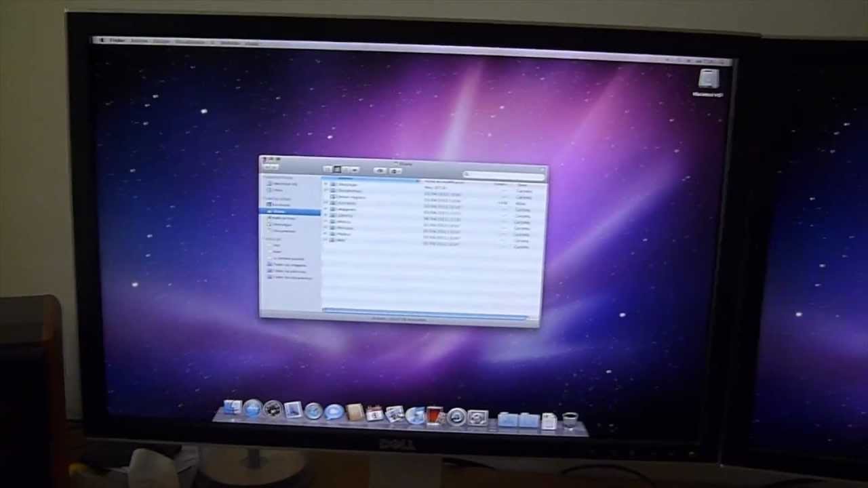Select the highlighted blue sidebar item

(x=290, y=211)
